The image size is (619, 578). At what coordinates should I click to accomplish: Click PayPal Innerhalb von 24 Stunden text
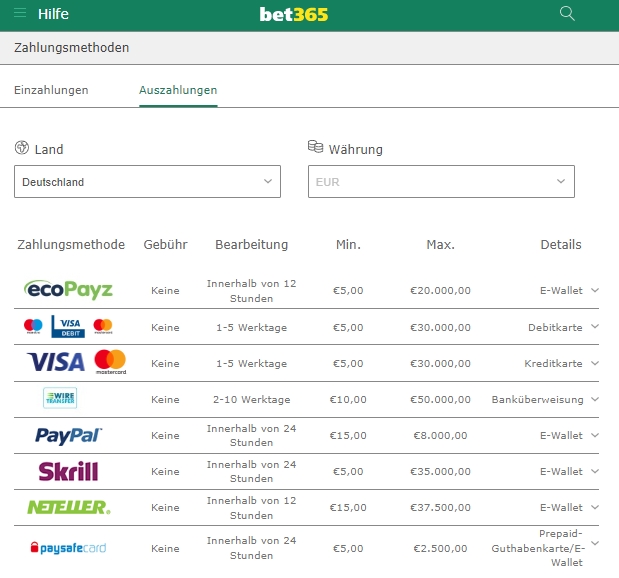[x=251, y=435]
